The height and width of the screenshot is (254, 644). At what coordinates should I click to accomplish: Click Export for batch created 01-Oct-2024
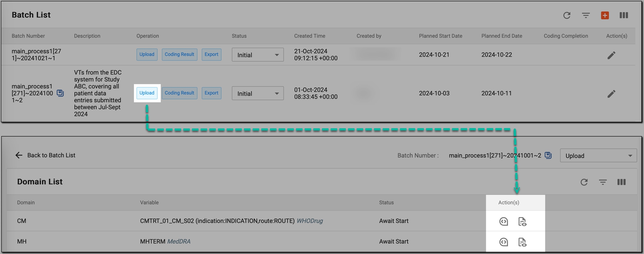[211, 93]
